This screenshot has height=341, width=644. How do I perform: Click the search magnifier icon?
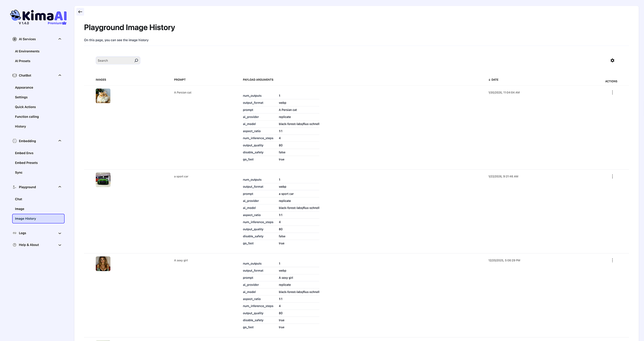[x=136, y=61]
